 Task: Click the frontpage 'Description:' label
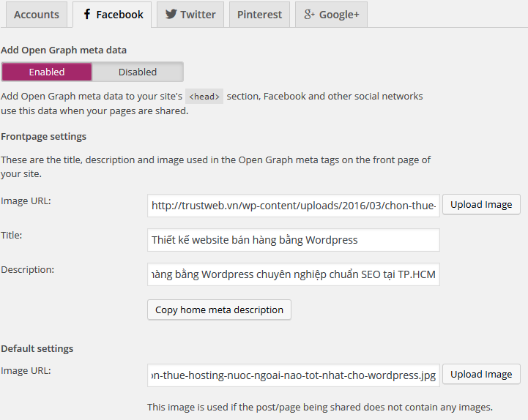click(x=28, y=269)
